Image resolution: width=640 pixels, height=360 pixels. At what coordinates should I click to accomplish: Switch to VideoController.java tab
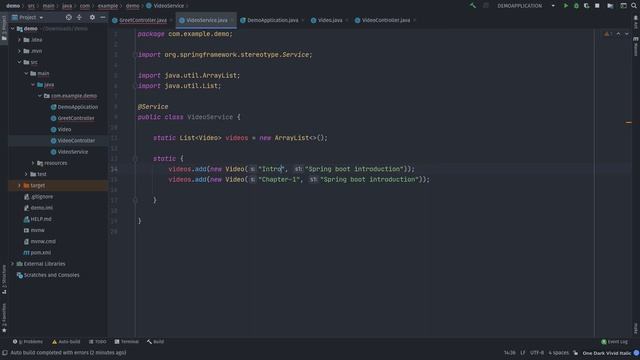[386, 20]
